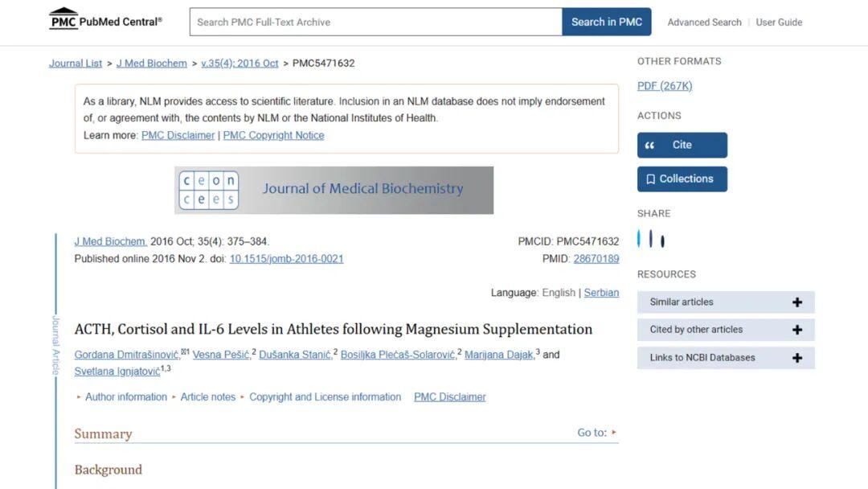The height and width of the screenshot is (489, 868).
Task: Go to Journal List in the breadcrumb
Action: point(76,64)
